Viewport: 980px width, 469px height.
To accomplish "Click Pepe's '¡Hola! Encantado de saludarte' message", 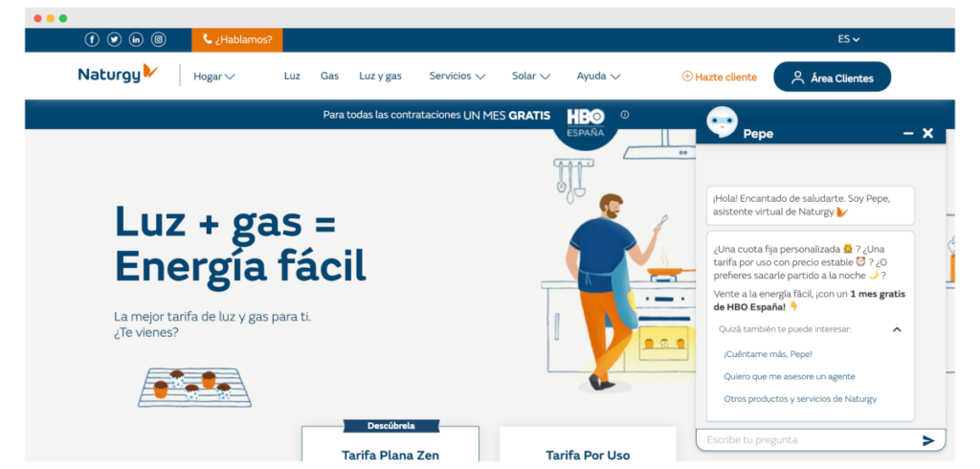I will point(810,205).
